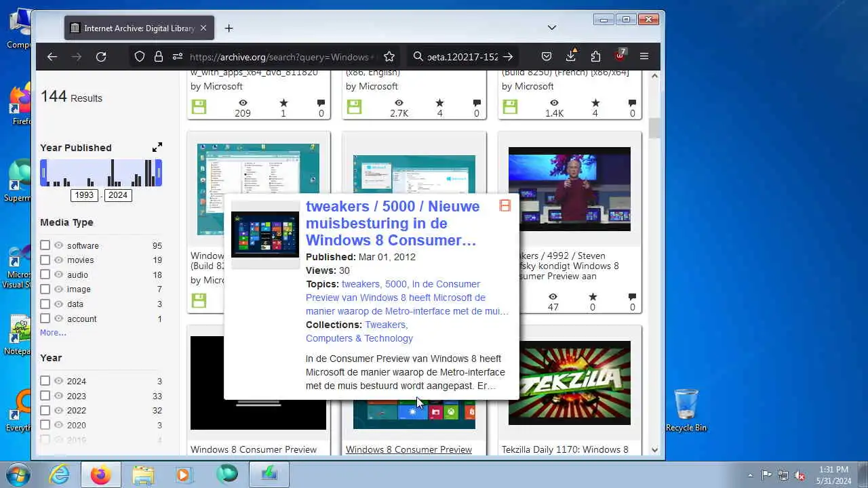The width and height of the screenshot is (868, 488).
Task: Check the 2024 year checkbox
Action: (x=45, y=381)
